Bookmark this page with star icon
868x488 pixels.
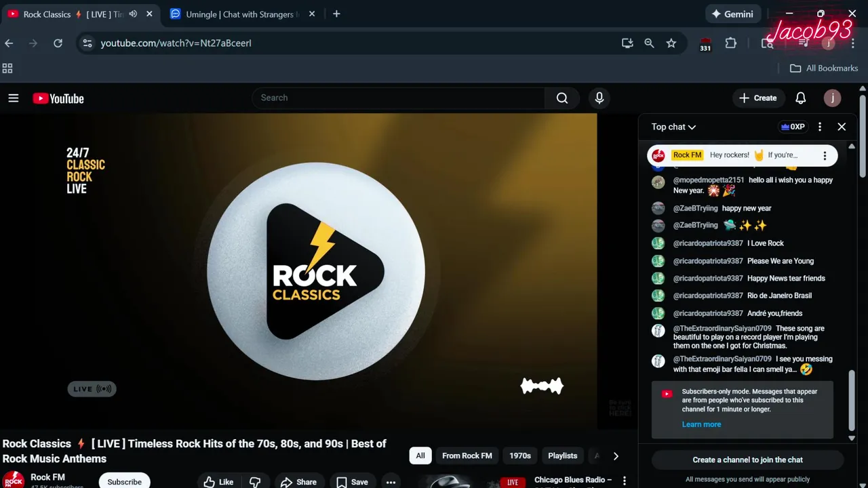click(671, 43)
